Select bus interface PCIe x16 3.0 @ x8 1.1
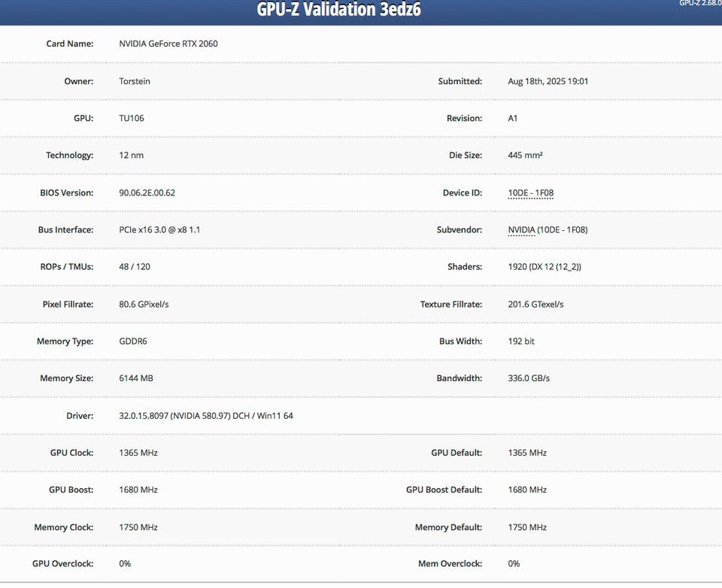The image size is (722, 588). 159,230
